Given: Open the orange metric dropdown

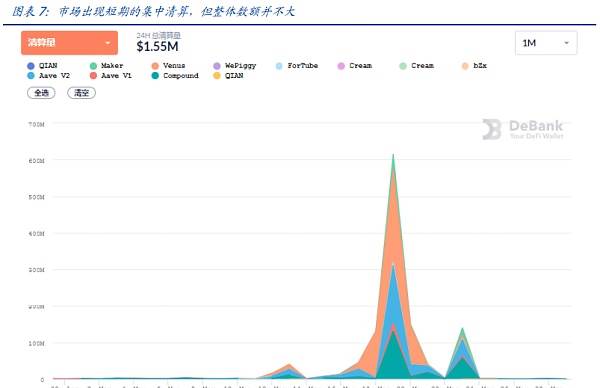Looking at the screenshot, I should tap(69, 42).
